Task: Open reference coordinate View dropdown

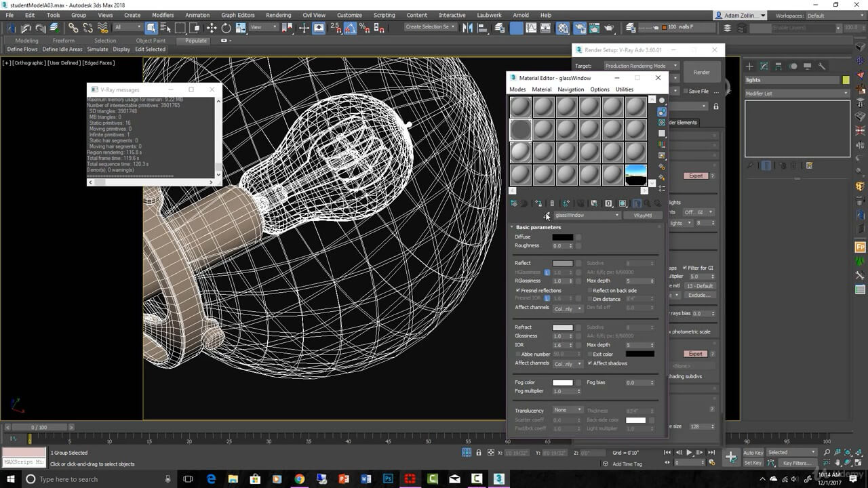Action: [264, 27]
